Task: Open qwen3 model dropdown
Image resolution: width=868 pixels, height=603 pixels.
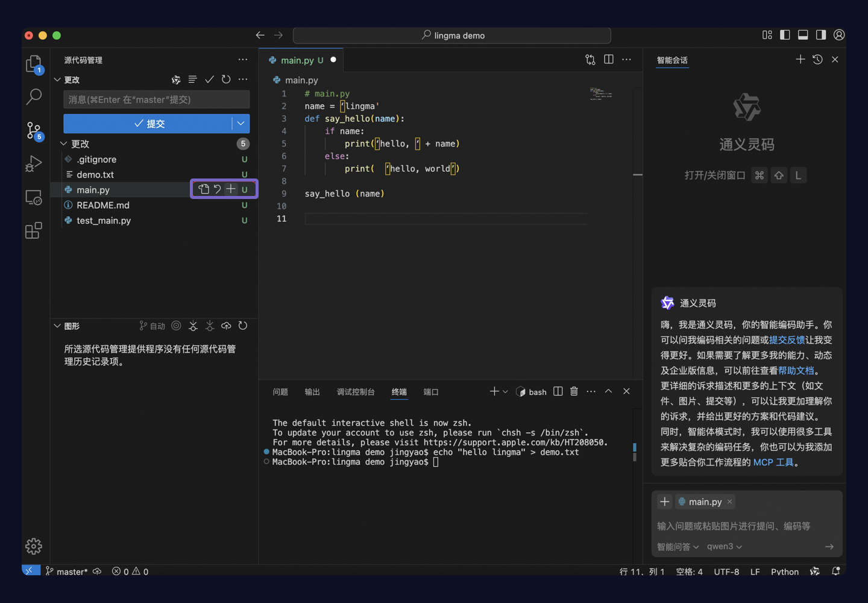Action: click(725, 546)
